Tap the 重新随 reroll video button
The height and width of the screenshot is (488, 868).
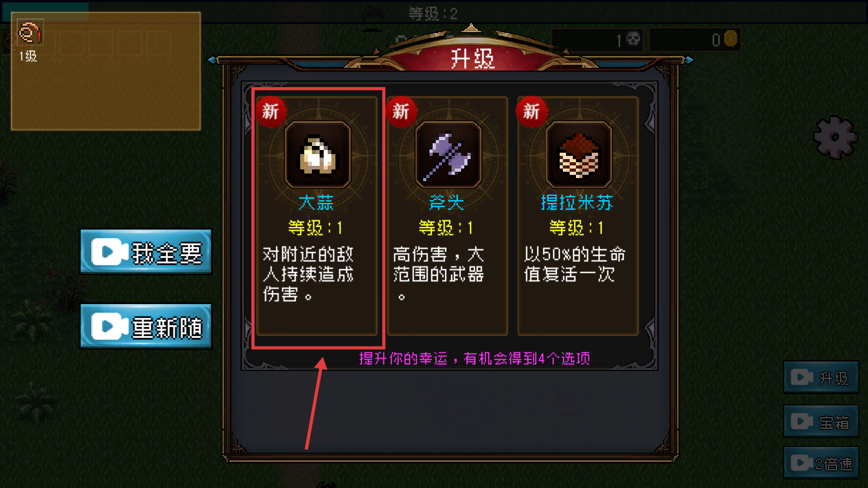click(x=146, y=326)
